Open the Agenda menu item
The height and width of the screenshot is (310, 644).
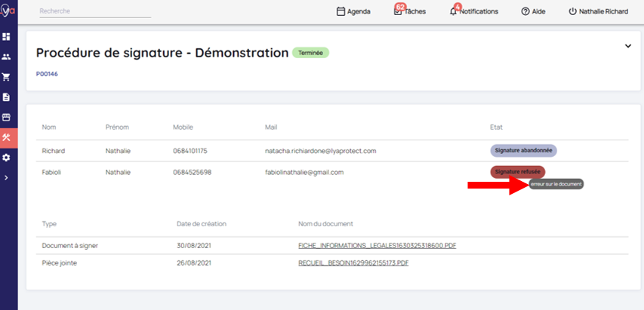(x=353, y=12)
